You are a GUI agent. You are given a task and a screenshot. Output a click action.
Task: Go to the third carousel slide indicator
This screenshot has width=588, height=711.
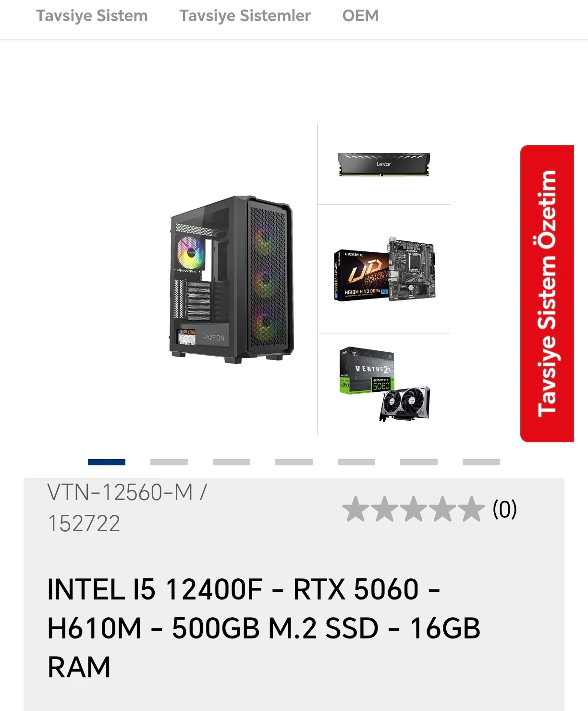(232, 462)
